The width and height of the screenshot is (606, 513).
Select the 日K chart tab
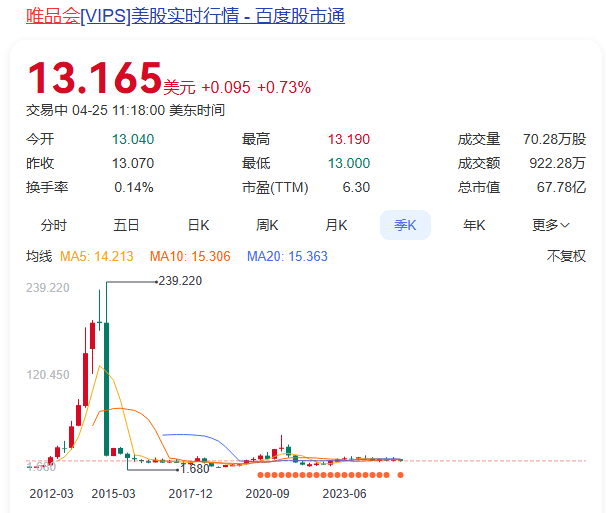[198, 225]
